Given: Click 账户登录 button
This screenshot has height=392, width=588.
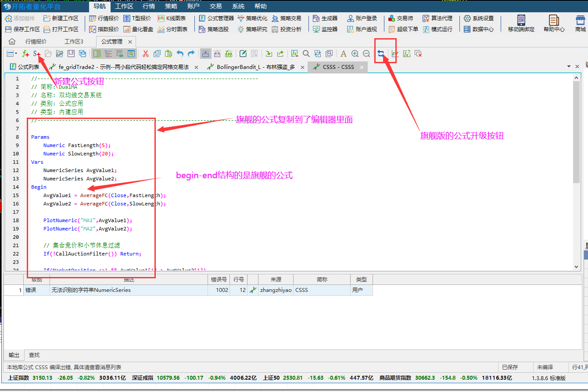Looking at the screenshot, I should click(362, 18).
